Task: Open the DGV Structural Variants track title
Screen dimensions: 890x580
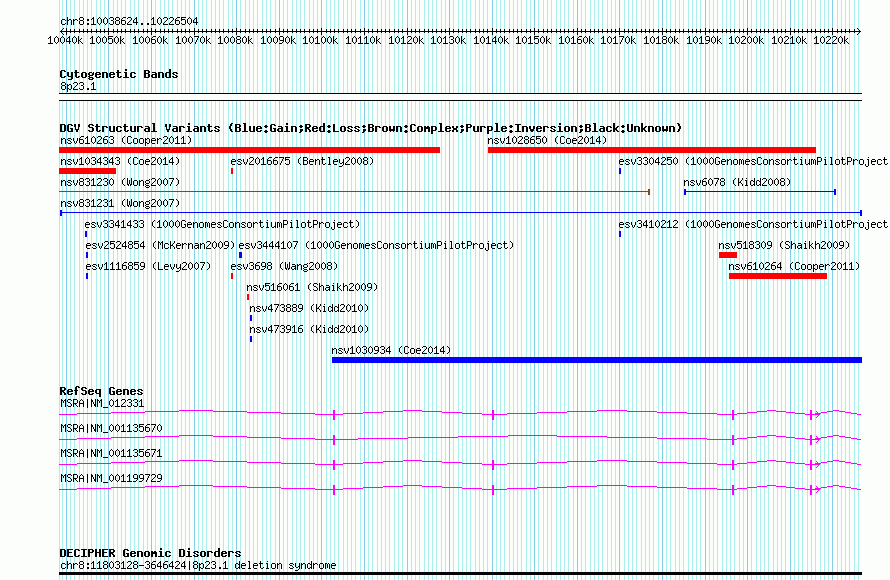Action: pos(371,128)
